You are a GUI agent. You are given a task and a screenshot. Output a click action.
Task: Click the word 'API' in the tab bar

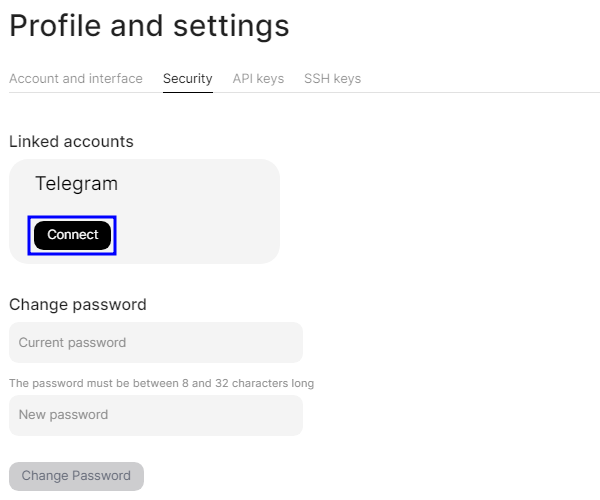[243, 78]
